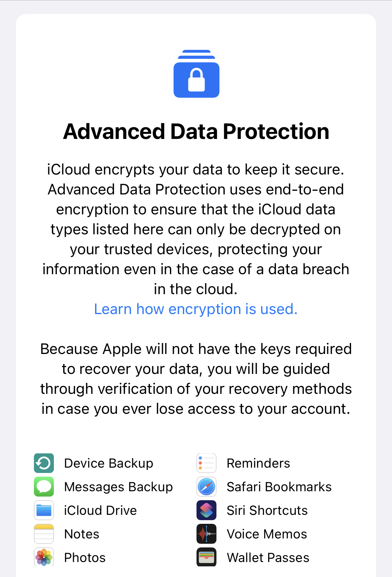Image resolution: width=392 pixels, height=577 pixels.
Task: Select the 'iCloud Drive' label
Action: point(100,511)
